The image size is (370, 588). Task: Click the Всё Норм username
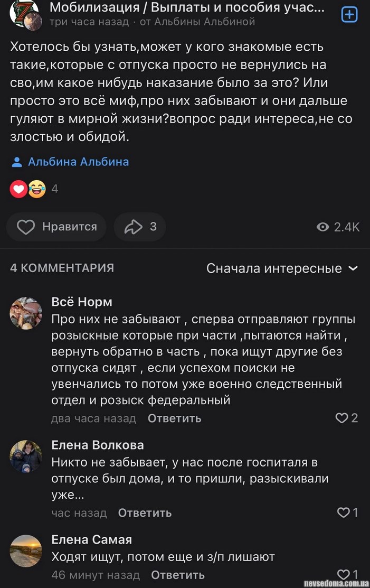coord(82,302)
